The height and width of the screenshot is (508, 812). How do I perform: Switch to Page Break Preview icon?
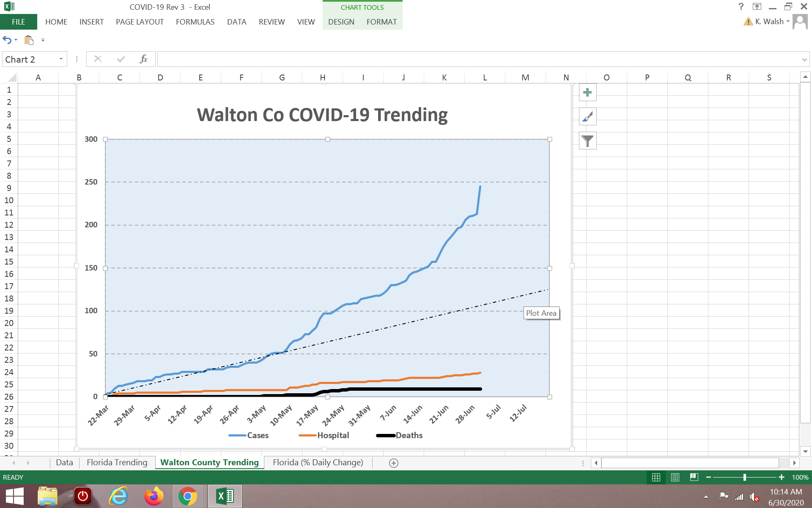pos(694,478)
